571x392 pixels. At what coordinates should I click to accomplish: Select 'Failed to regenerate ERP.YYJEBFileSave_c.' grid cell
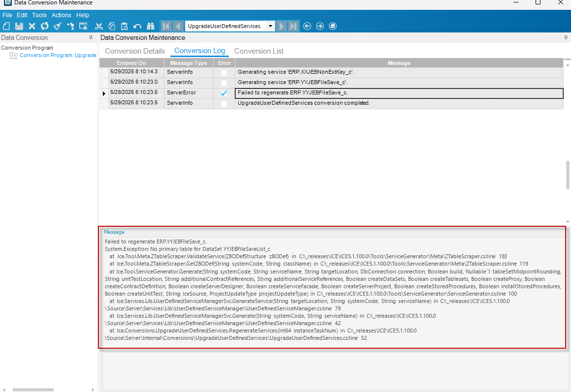pyautogui.click(x=399, y=93)
